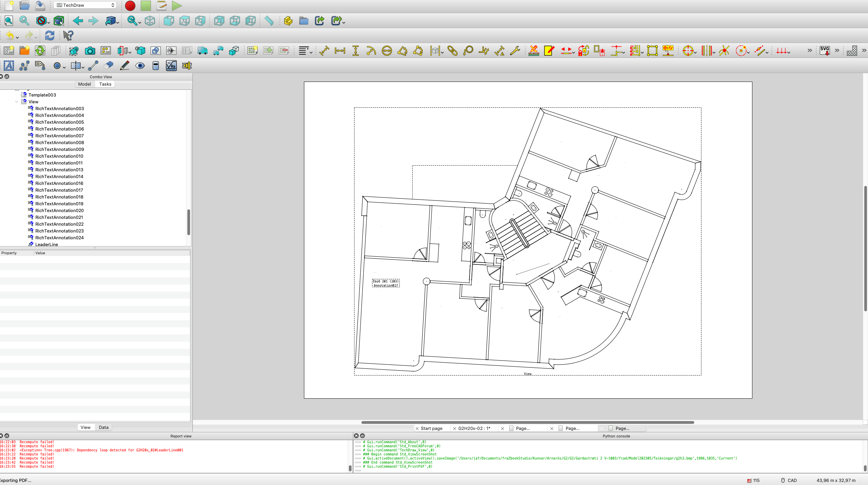Open the TechDraw workbench selector dropdown
Screen dimensions: 868x485
click(85, 5)
